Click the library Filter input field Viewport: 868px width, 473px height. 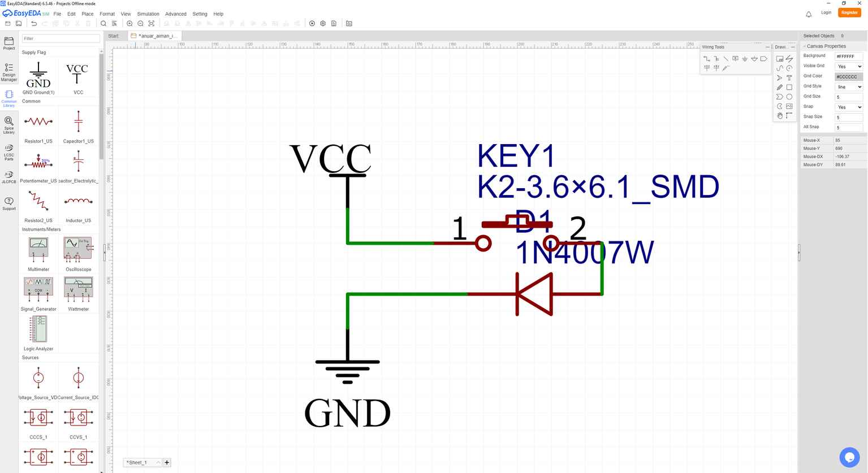point(61,38)
